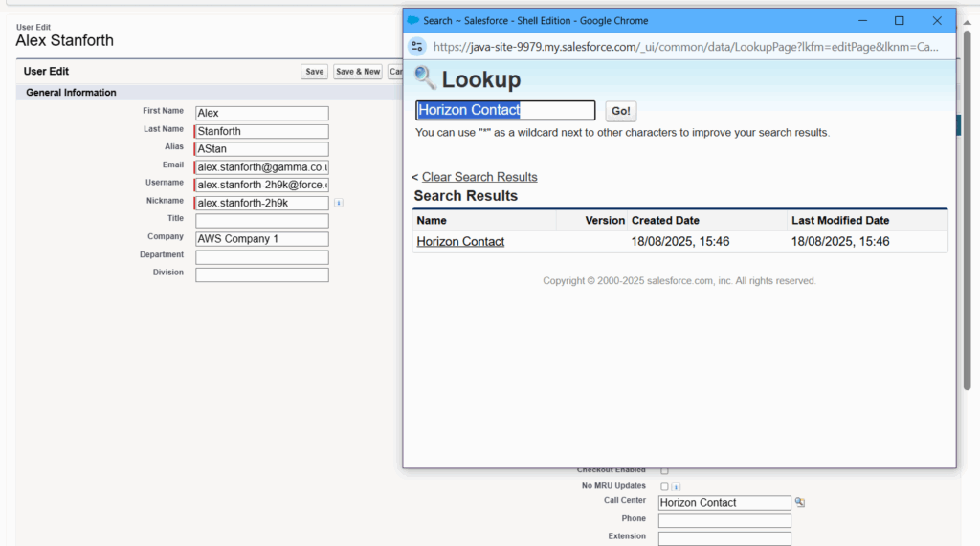The width and height of the screenshot is (980, 546).
Task: Click the Salesforce cloud icon in title bar
Action: [x=412, y=20]
